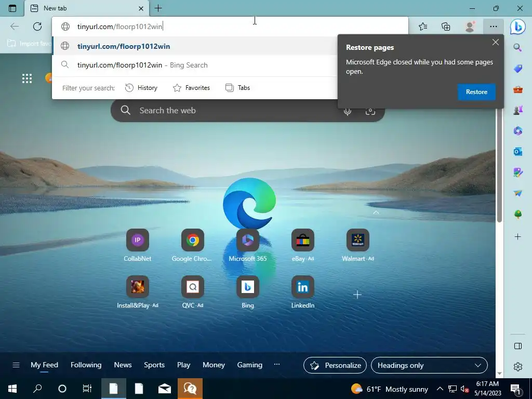Image resolution: width=532 pixels, height=399 pixels.
Task: Start voice search microphone
Action: pyautogui.click(x=347, y=111)
